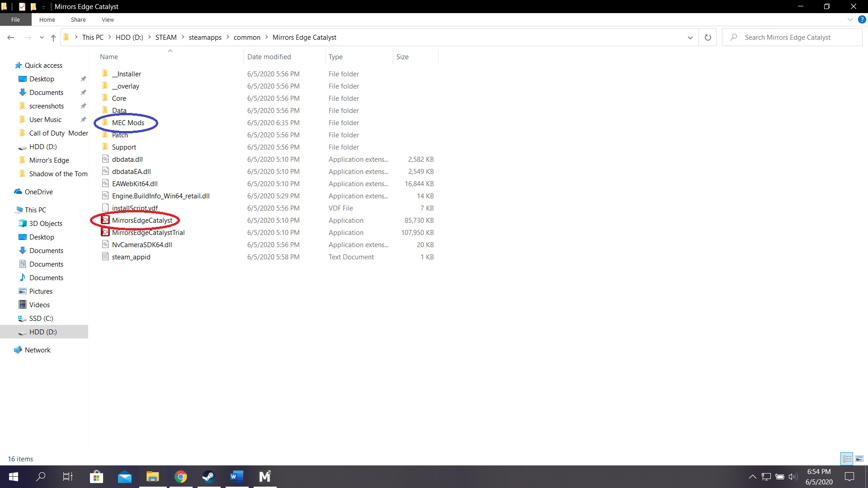This screenshot has height=488, width=868.
Task: Click the Back navigation arrow
Action: pyautogui.click(x=11, y=38)
